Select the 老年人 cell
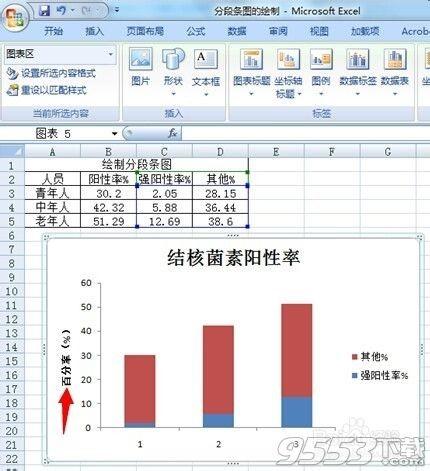Image resolution: width=430 pixels, height=471 pixels. pyautogui.click(x=53, y=221)
